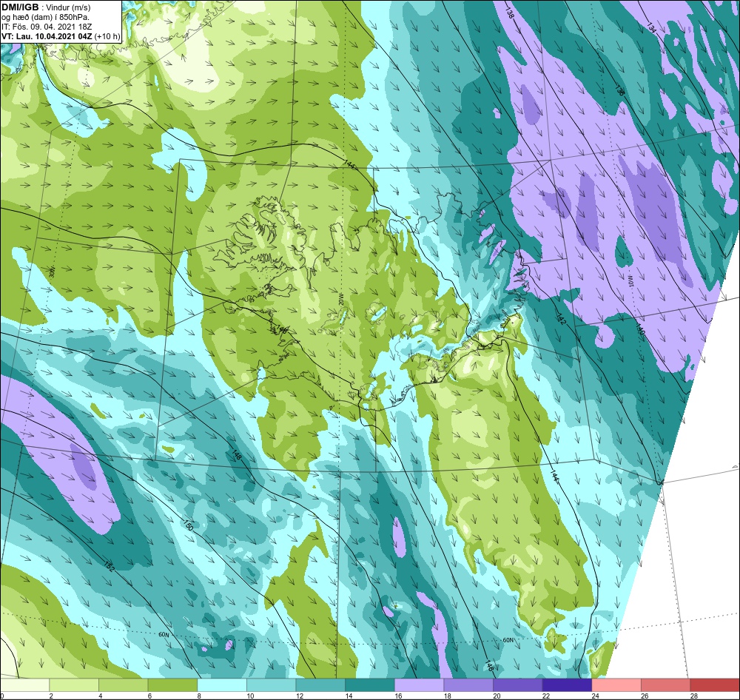The width and height of the screenshot is (740, 700).
Task: Select the 152 contour label
Action: click(x=108, y=566)
